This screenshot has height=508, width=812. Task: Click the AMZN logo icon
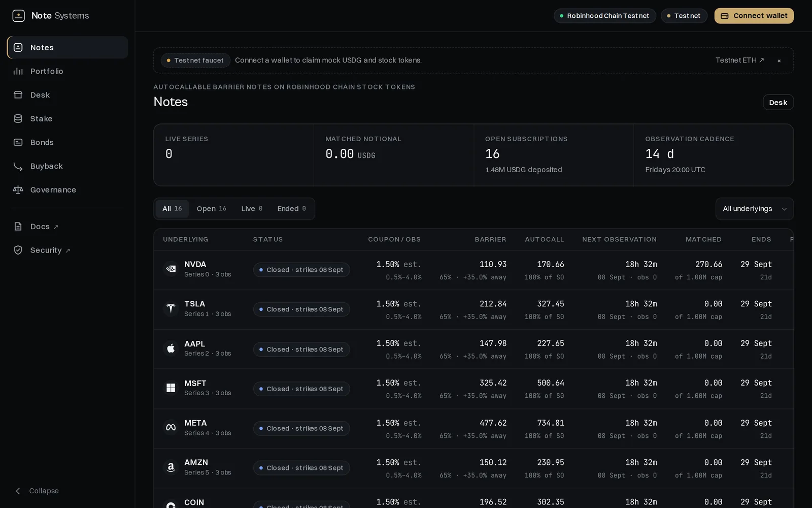tap(171, 467)
